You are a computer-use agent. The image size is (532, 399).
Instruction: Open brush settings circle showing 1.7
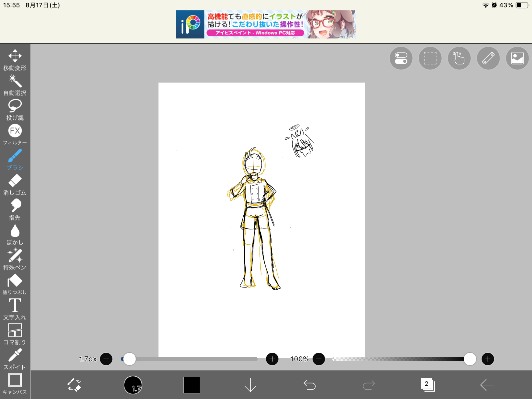(133, 385)
